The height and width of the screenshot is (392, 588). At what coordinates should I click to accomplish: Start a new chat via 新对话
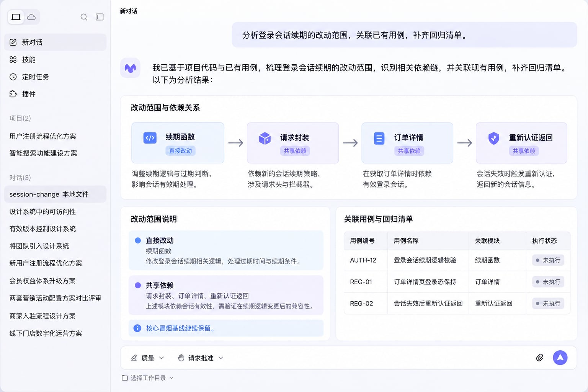click(56, 42)
